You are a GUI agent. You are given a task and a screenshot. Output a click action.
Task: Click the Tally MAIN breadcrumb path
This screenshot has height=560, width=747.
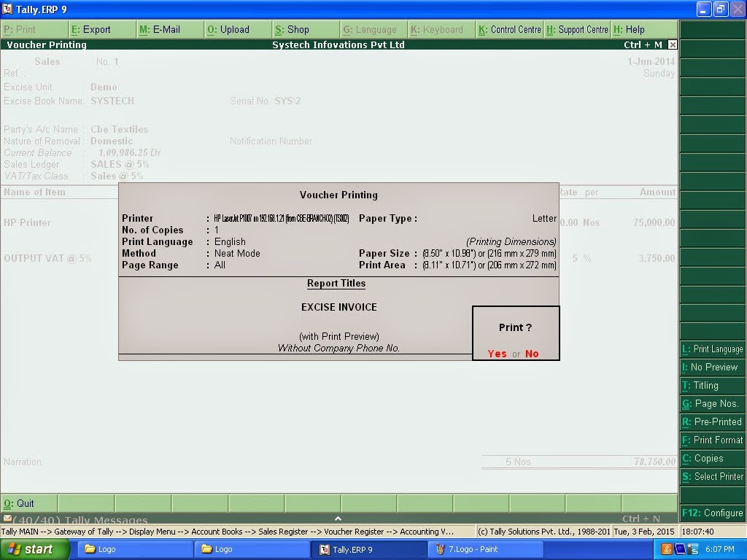pyautogui.click(x=228, y=532)
